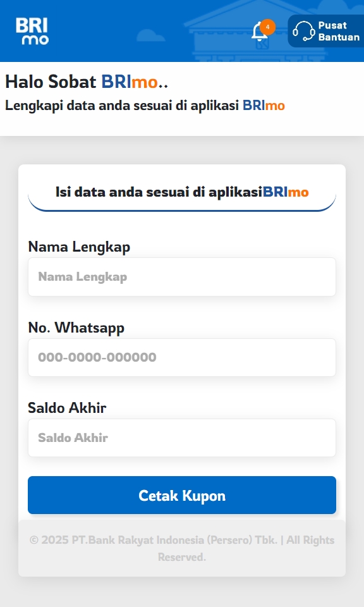
Task: Open the Pusat Bantuan help text
Action: point(339,31)
